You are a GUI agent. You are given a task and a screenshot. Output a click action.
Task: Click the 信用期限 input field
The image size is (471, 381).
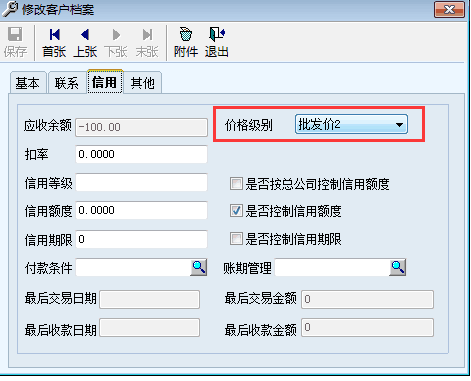(x=141, y=239)
